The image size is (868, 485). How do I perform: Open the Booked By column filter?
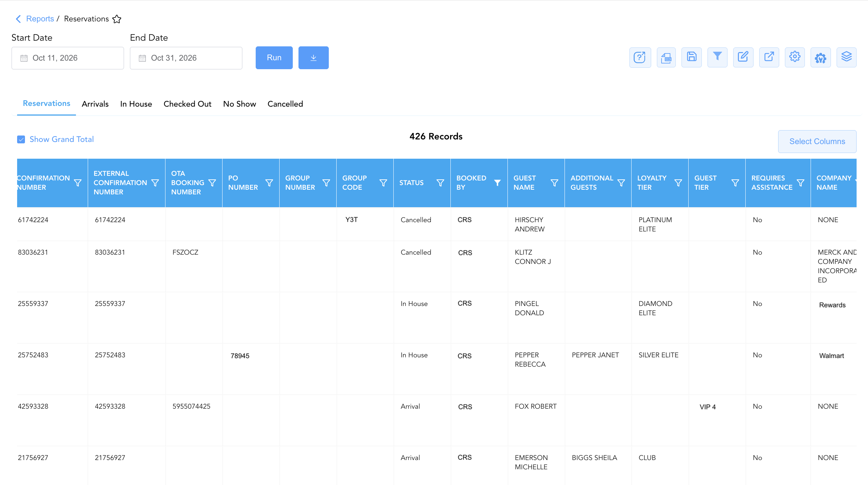tap(497, 183)
